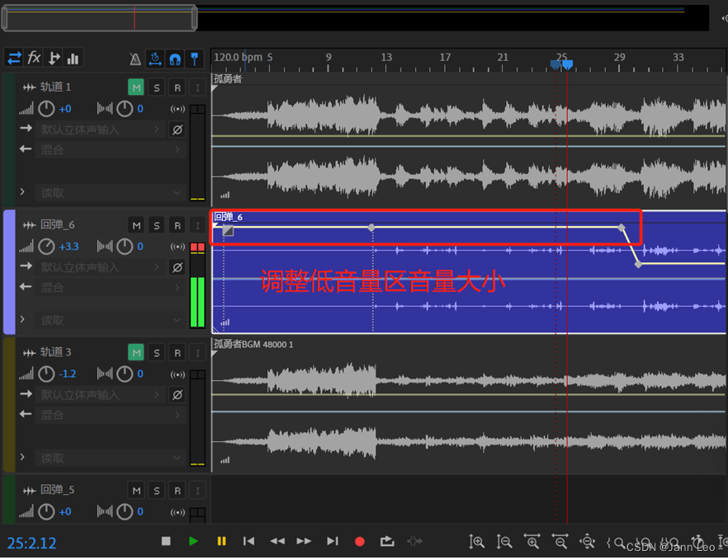728x560 pixels.
Task: Expand automation lanes of 轨道 3
Action: click(22, 457)
